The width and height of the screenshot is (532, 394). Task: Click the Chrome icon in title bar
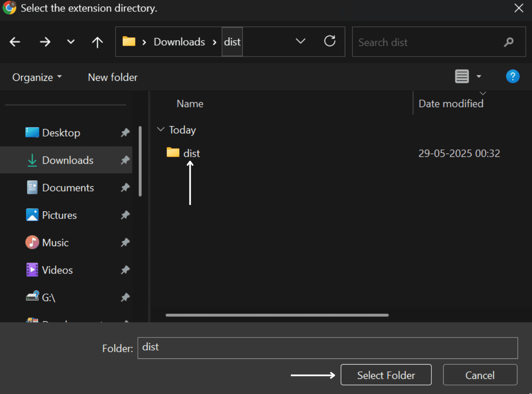click(9, 8)
